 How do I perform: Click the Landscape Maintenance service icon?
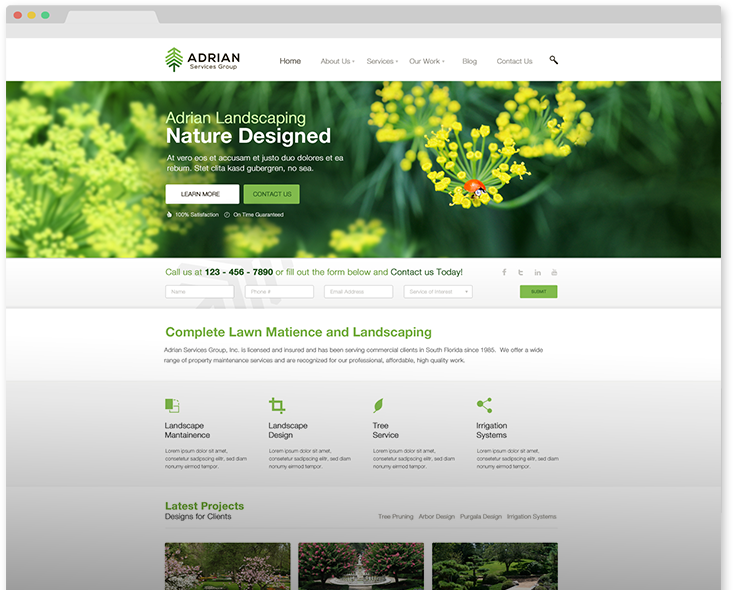coord(172,405)
